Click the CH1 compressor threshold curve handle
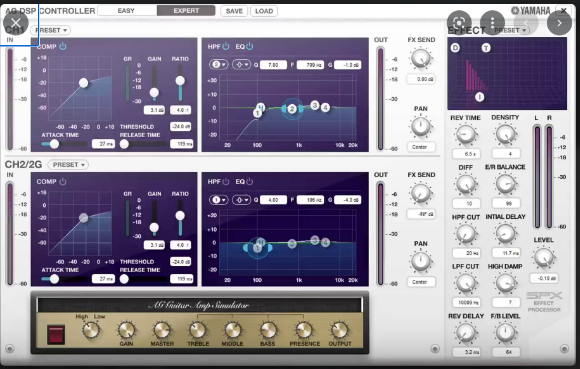Screen dimensions: 580x369 click(84, 83)
